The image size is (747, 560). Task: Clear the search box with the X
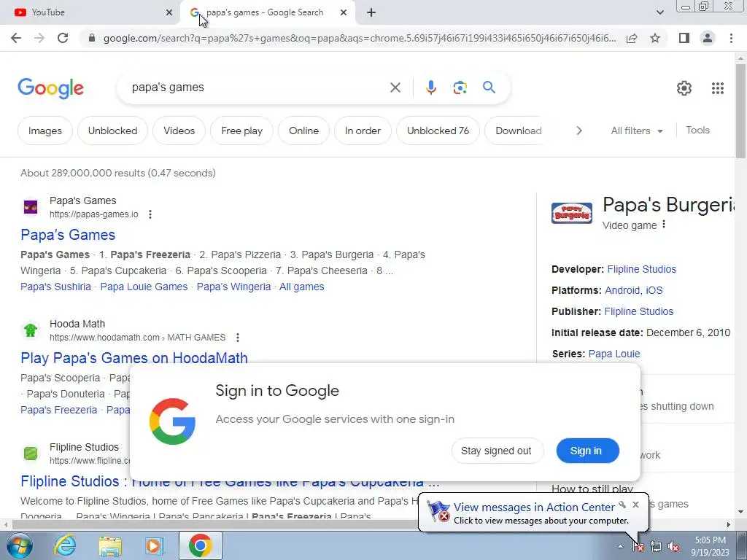click(395, 87)
